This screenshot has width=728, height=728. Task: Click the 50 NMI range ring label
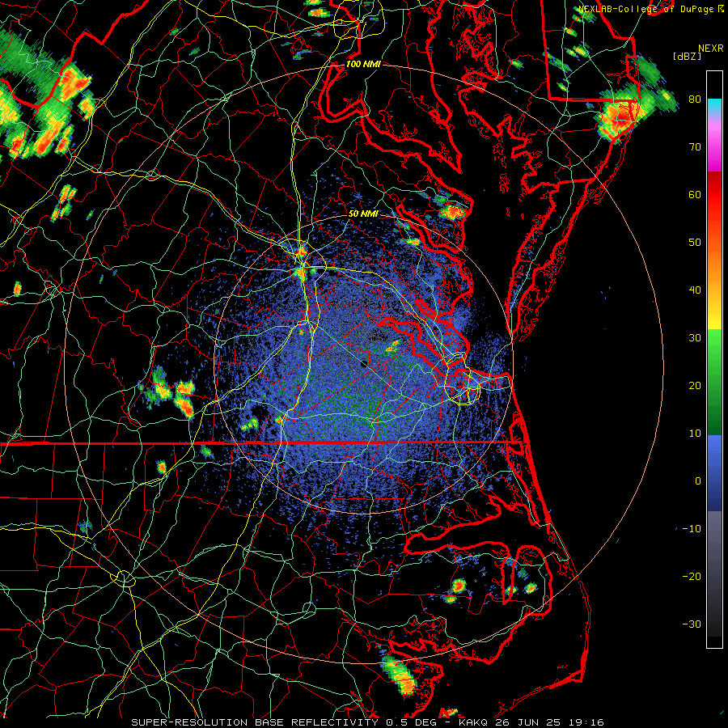coord(363,214)
